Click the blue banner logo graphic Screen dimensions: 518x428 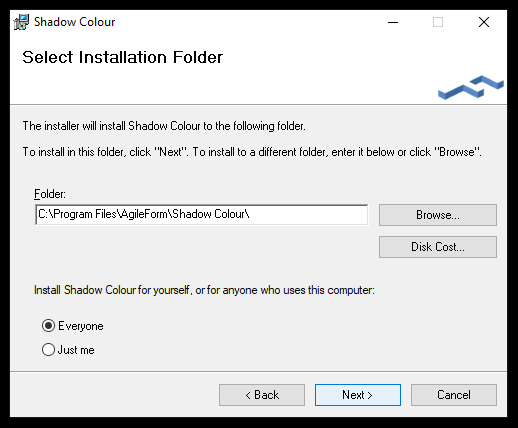click(x=471, y=87)
